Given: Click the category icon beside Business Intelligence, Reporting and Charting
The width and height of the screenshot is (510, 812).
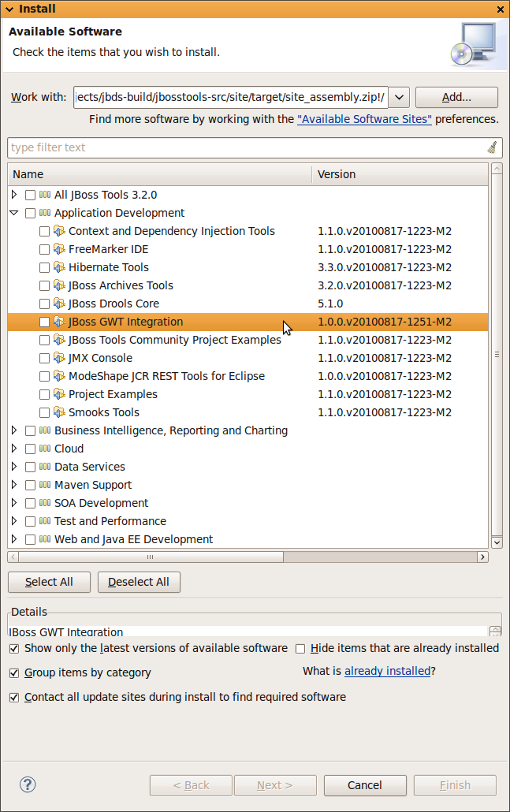Looking at the screenshot, I should coord(45,430).
